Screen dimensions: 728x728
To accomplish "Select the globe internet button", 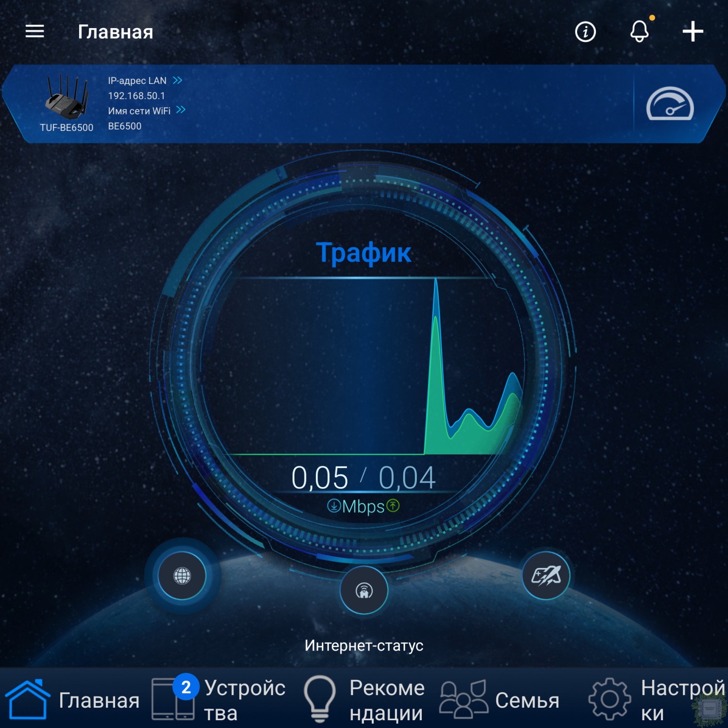I will point(182,576).
